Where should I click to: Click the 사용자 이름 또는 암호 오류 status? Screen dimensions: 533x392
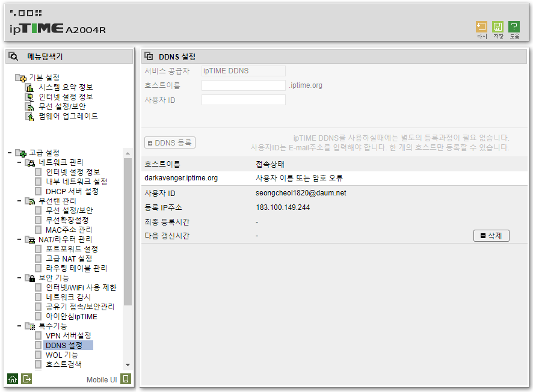299,178
